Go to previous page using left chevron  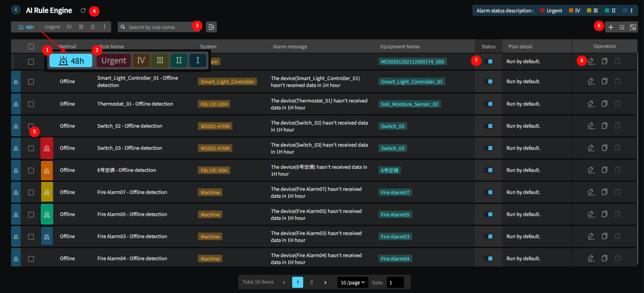pyautogui.click(x=284, y=282)
